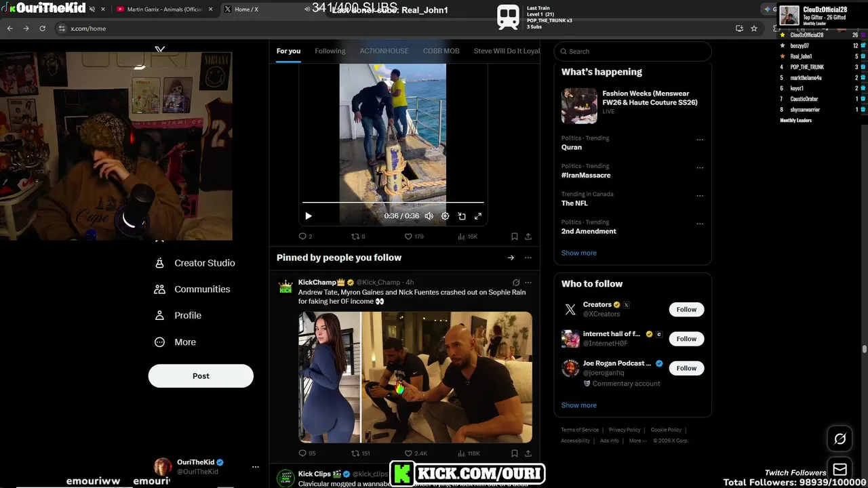The height and width of the screenshot is (488, 868).
Task: Reload the x.com page
Action: click(42, 28)
